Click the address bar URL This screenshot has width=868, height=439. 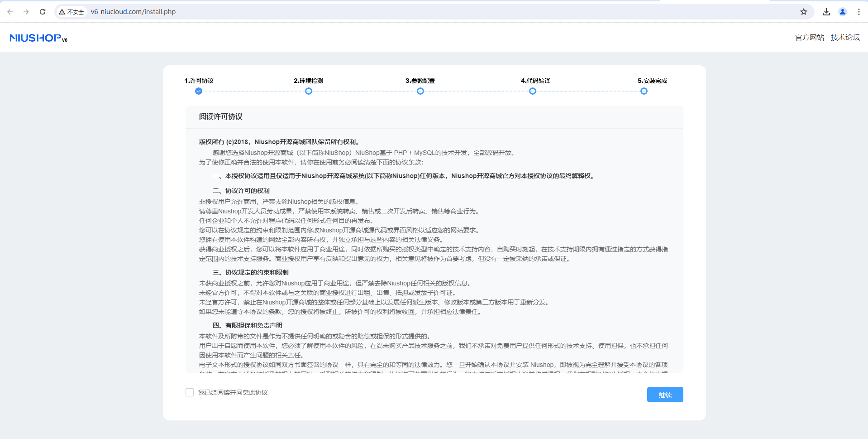[133, 12]
